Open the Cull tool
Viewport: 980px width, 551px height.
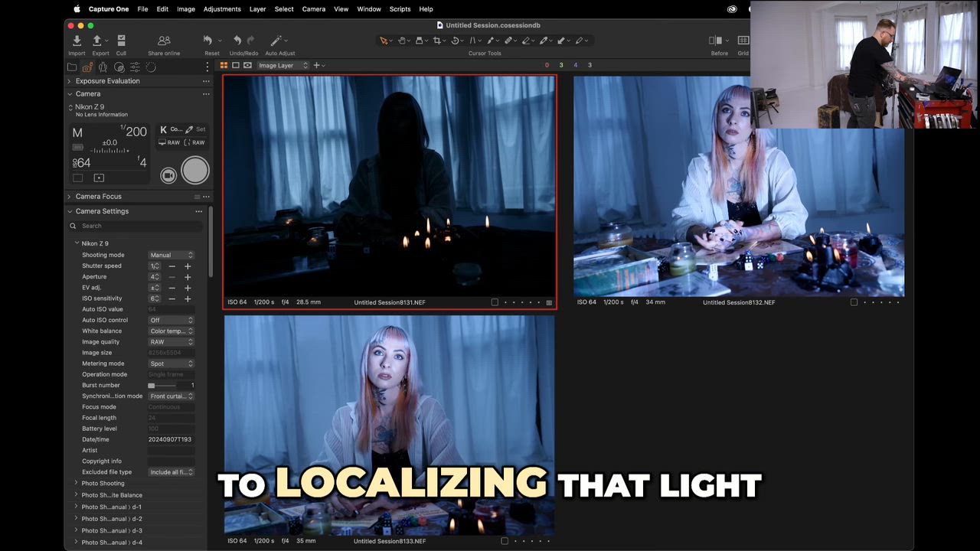coord(121,41)
